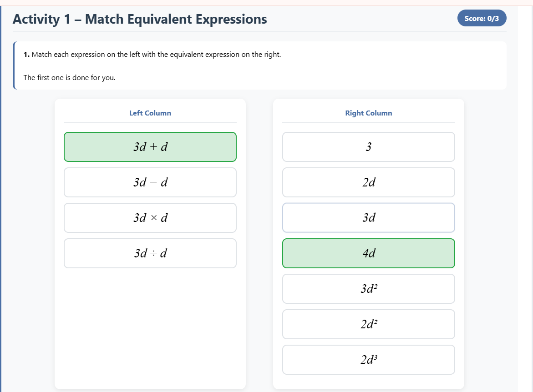Pick the 2d answer card
This screenshot has height=392, width=533.
tap(369, 182)
